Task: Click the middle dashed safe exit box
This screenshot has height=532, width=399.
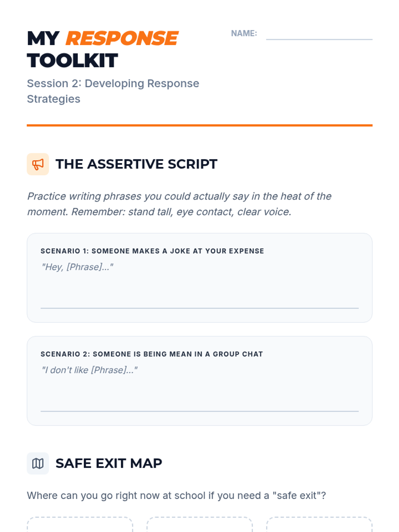Action: [199, 525]
